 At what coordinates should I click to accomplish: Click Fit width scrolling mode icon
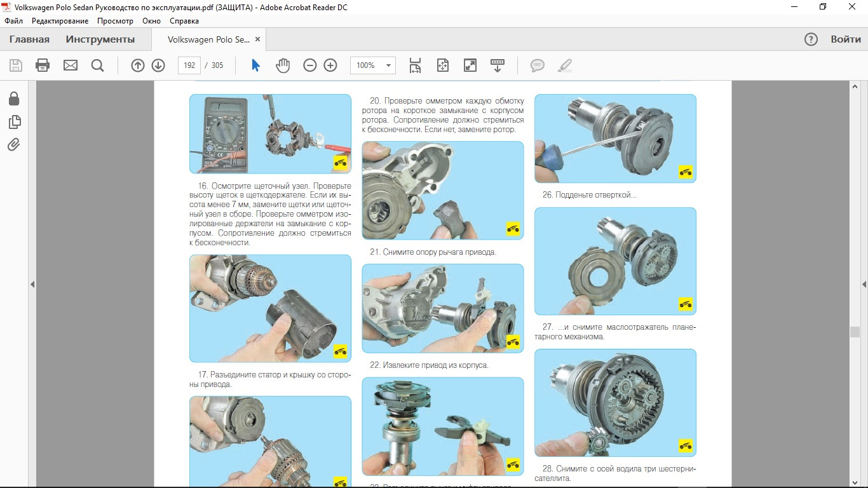pyautogui.click(x=415, y=65)
